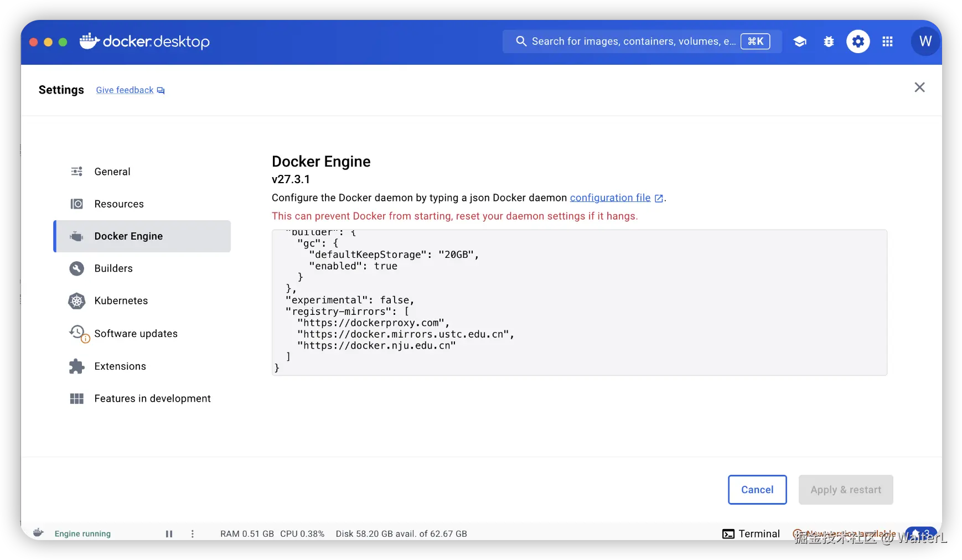Open the Terminal from the status bar

(751, 534)
